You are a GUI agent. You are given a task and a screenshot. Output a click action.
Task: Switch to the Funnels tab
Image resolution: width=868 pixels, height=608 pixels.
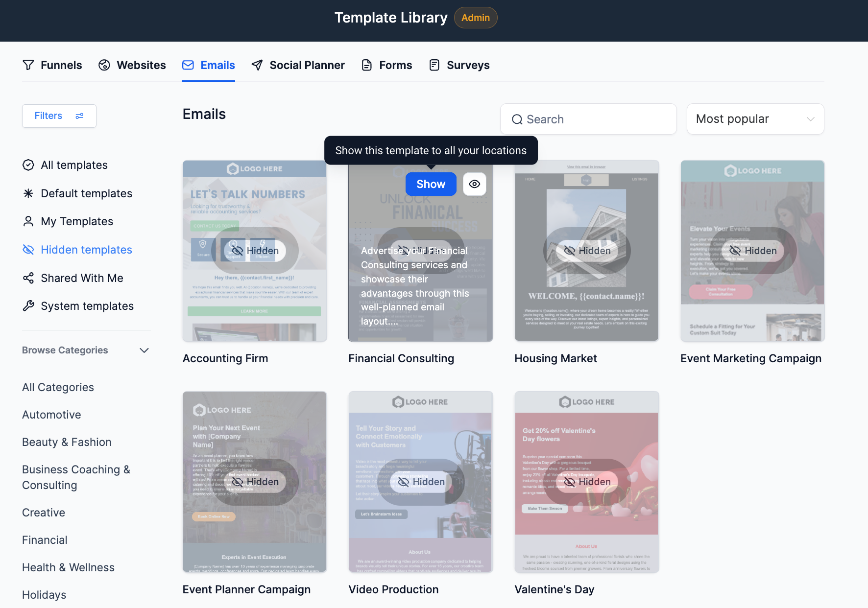click(x=52, y=65)
